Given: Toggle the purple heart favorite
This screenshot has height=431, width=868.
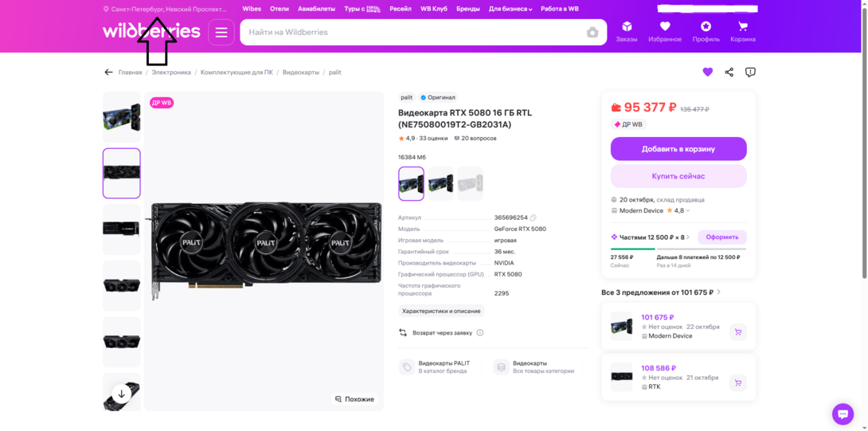Looking at the screenshot, I should click(707, 72).
